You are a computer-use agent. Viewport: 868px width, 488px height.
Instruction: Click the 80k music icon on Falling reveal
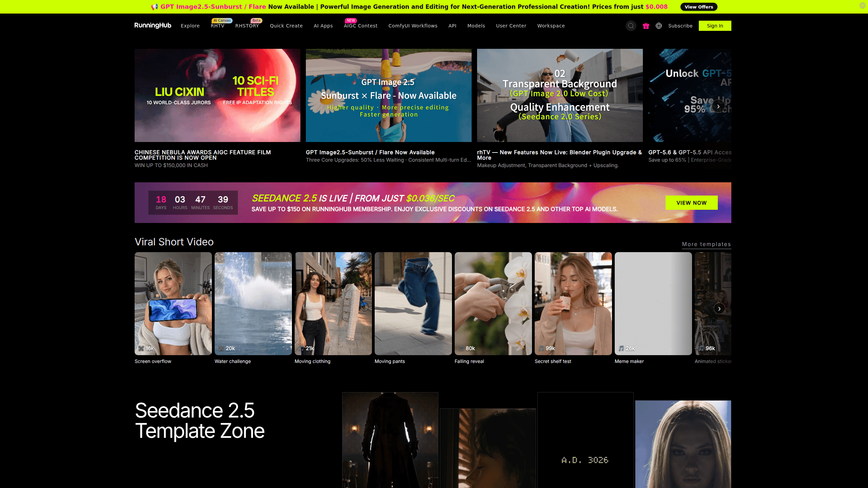(x=461, y=348)
